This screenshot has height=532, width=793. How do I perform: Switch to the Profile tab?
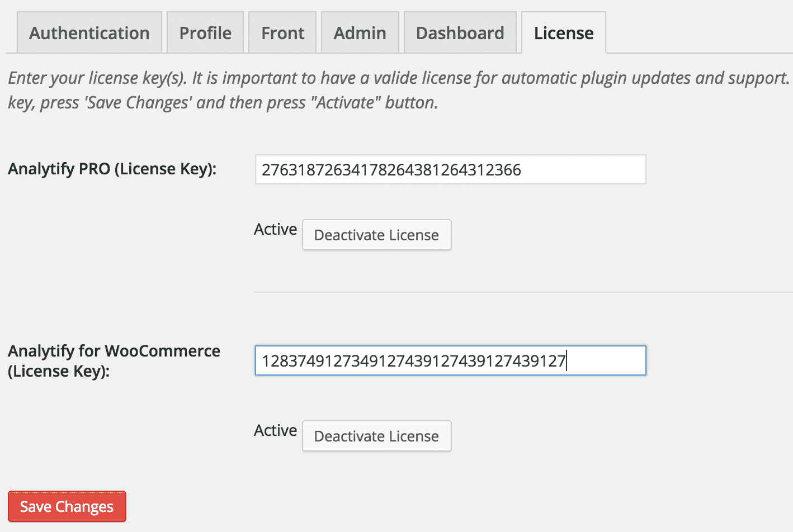tap(205, 33)
